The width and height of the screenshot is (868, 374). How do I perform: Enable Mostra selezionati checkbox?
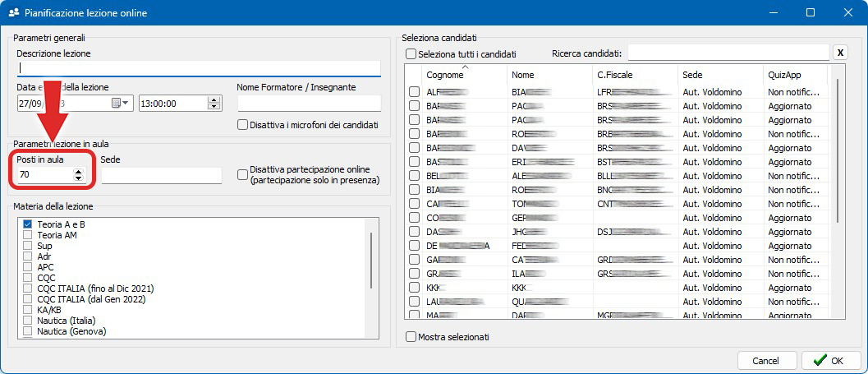pos(411,337)
